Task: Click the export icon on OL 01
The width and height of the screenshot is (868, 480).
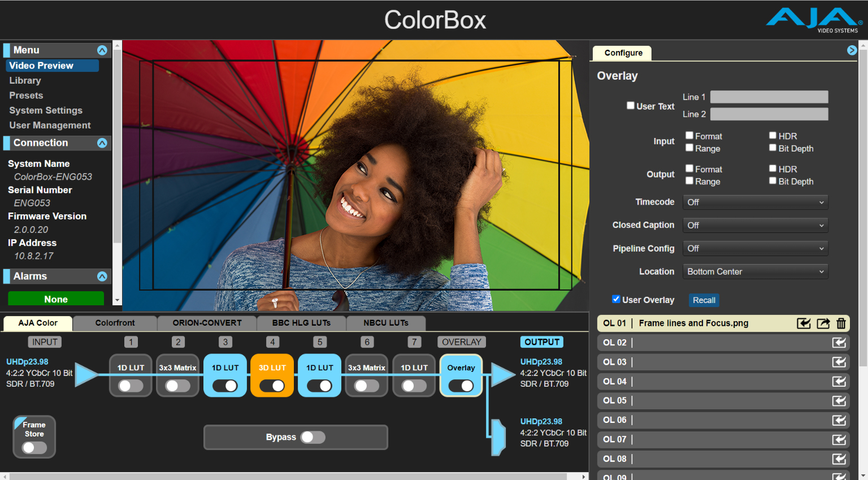Action: point(823,323)
